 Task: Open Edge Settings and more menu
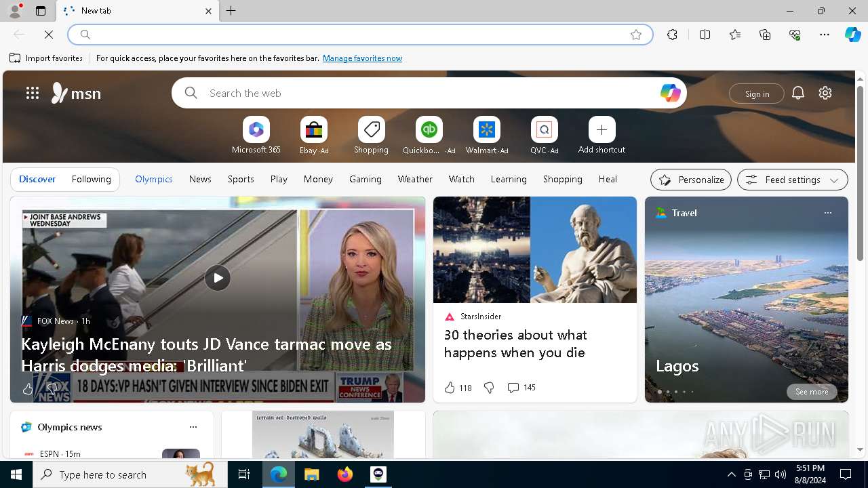[825, 35]
